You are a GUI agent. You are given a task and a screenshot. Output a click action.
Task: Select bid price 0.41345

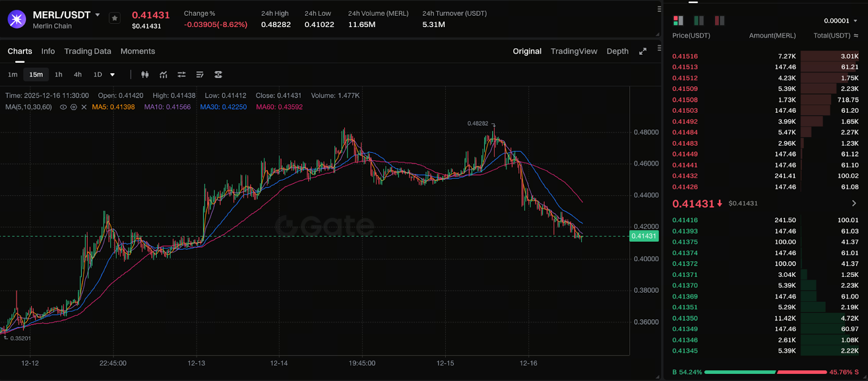pos(685,351)
